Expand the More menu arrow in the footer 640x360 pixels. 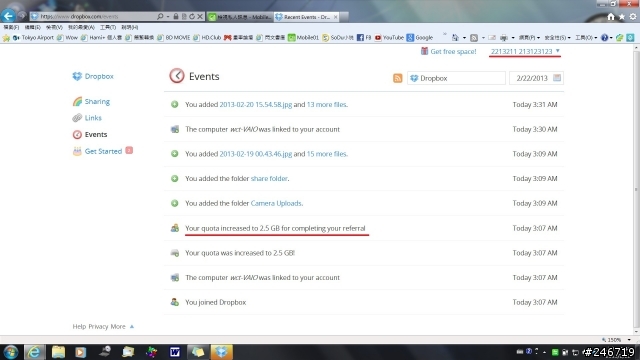coord(132,327)
